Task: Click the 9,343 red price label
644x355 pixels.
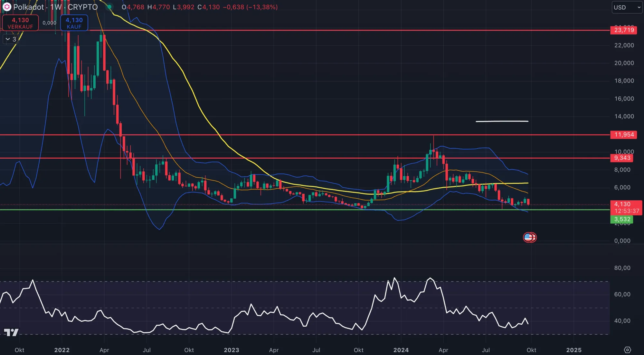Action: [x=621, y=158]
